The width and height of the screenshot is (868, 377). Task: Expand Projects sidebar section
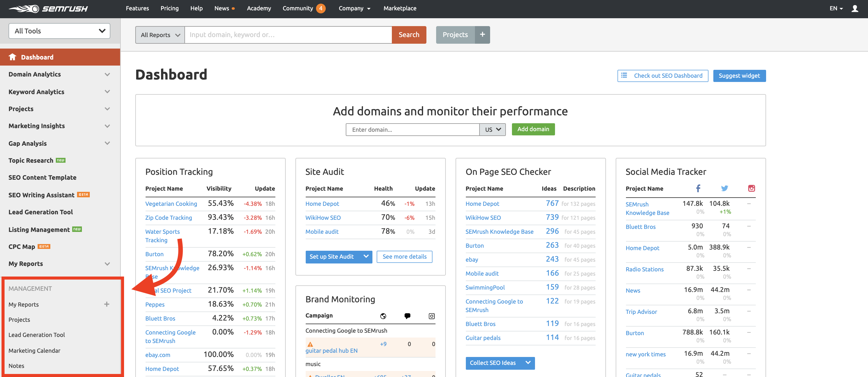pos(107,109)
